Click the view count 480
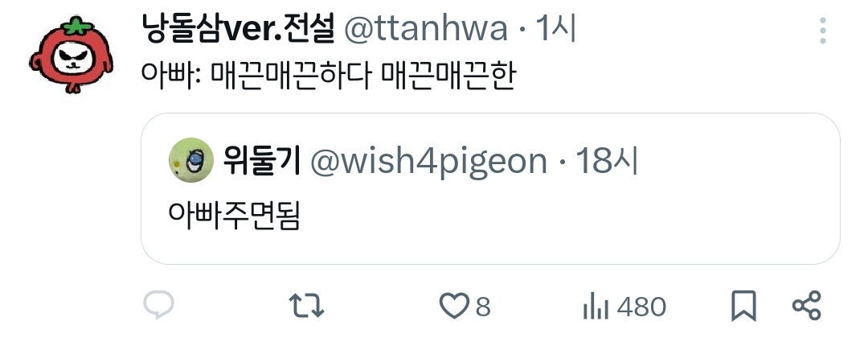The image size is (868, 338). 641,307
